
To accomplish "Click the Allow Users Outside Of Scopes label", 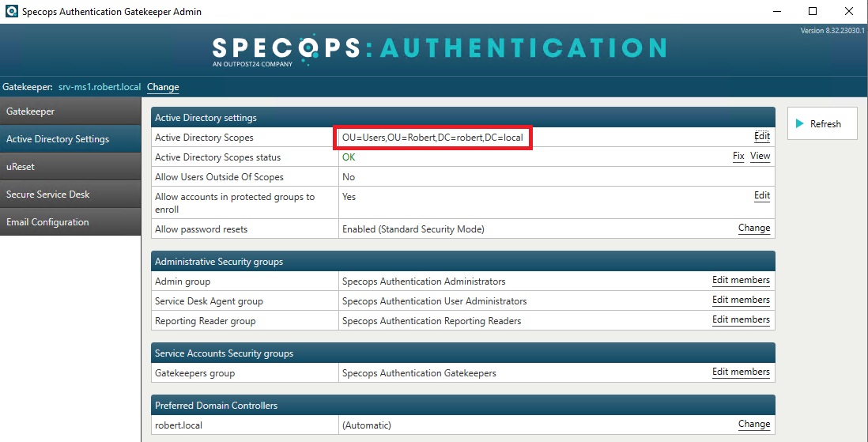I will (219, 177).
